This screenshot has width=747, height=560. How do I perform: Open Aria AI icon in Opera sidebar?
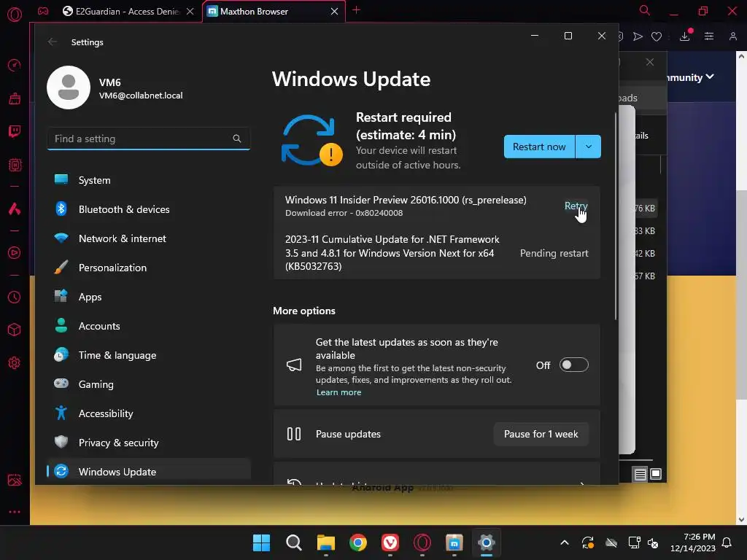pyautogui.click(x=15, y=209)
